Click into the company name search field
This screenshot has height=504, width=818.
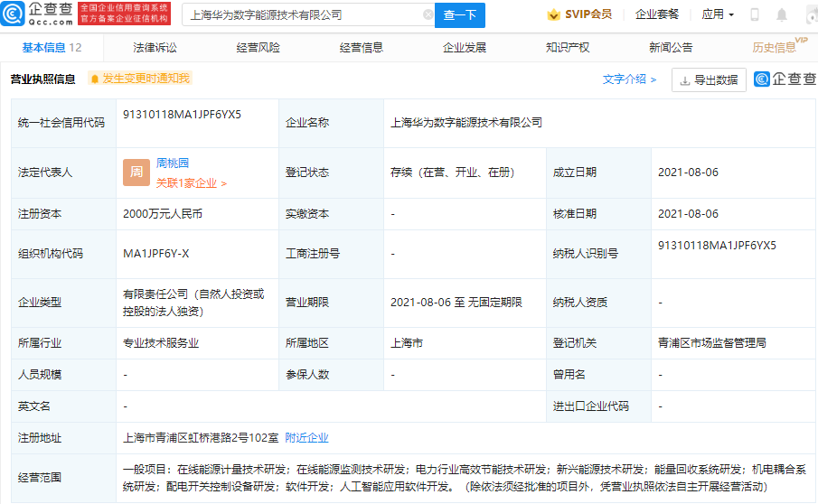pyautogui.click(x=303, y=15)
